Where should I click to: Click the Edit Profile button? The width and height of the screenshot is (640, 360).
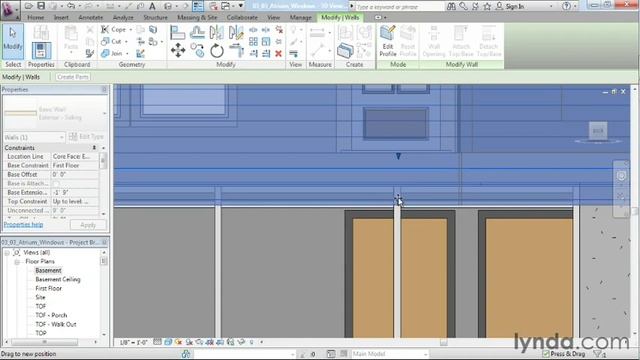click(387, 41)
